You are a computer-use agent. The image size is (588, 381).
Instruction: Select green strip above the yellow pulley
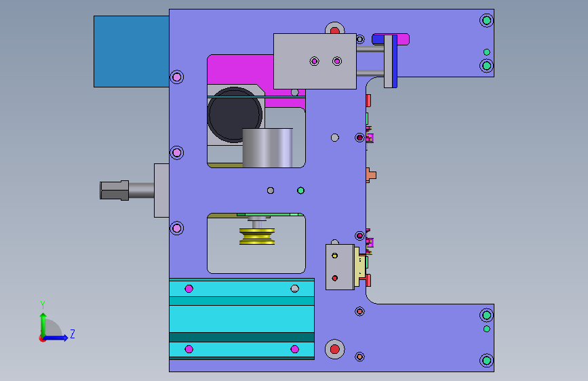coord(271,214)
